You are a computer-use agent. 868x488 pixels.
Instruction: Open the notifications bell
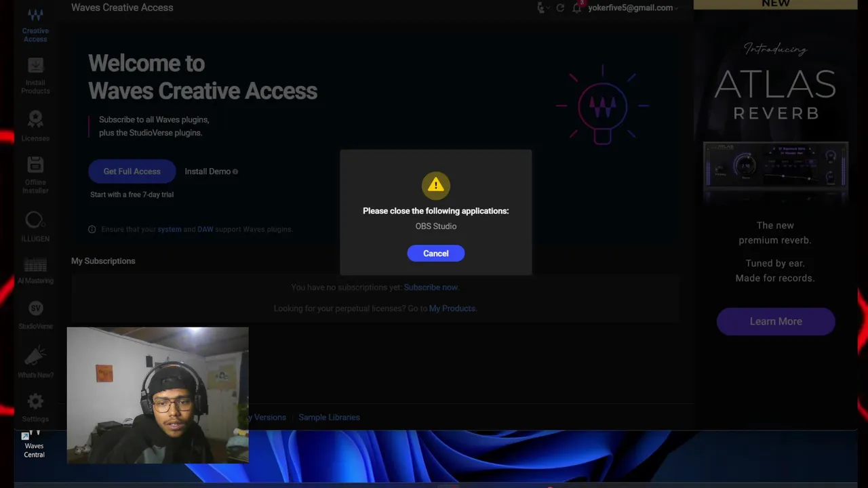pos(577,8)
